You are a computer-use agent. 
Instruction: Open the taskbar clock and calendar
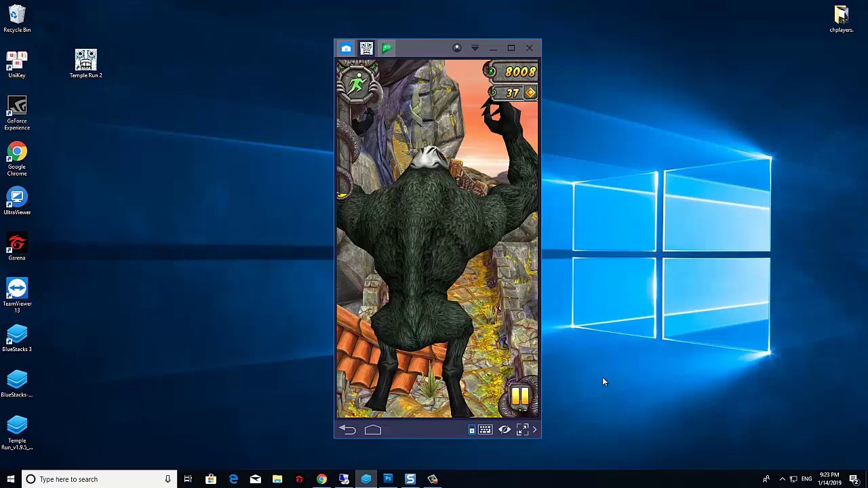coord(829,479)
